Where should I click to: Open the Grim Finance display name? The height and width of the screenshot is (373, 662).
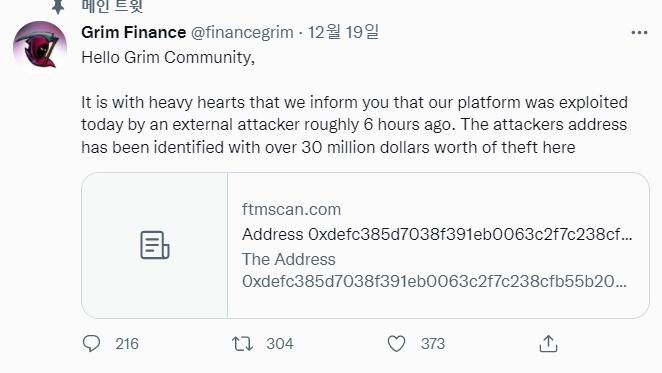(133, 33)
